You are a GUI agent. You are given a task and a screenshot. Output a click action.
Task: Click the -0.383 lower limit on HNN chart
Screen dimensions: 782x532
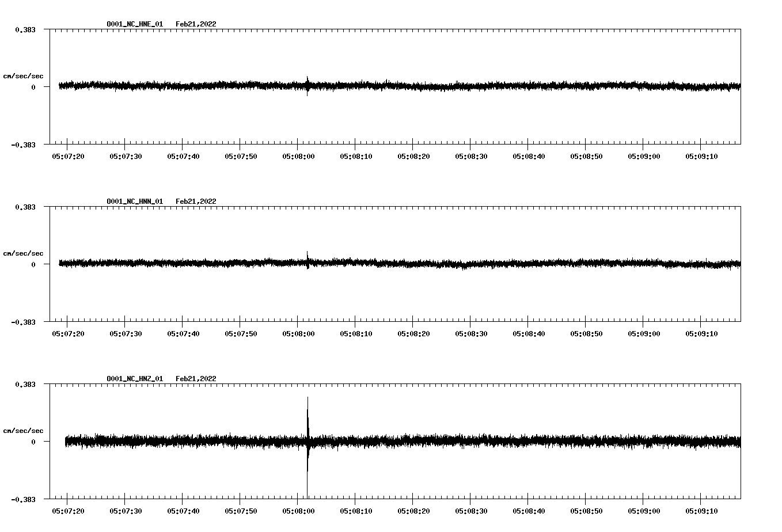pos(23,322)
